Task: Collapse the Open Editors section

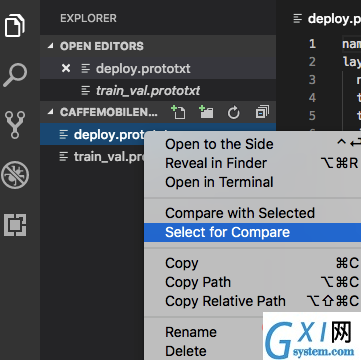Action: point(50,46)
